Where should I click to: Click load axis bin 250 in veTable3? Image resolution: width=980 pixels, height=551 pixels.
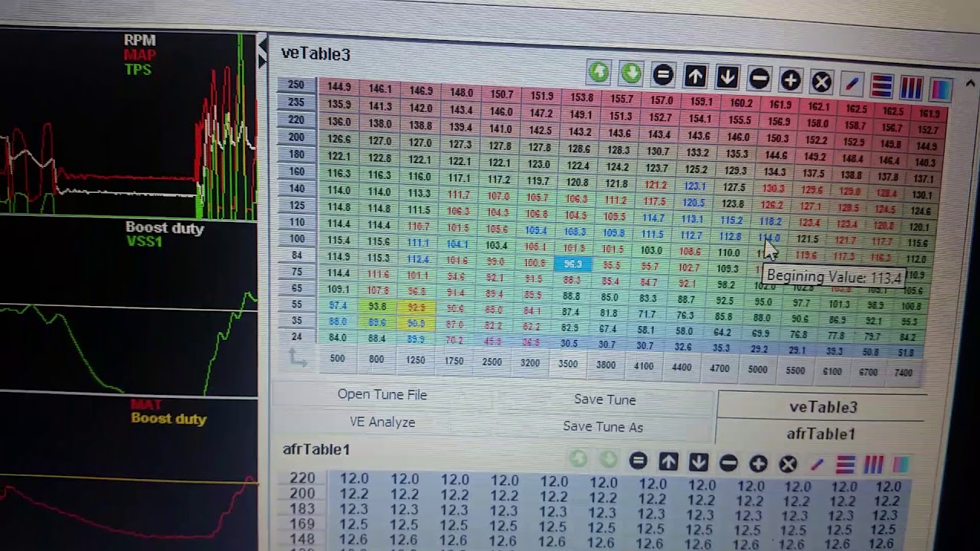click(x=296, y=85)
